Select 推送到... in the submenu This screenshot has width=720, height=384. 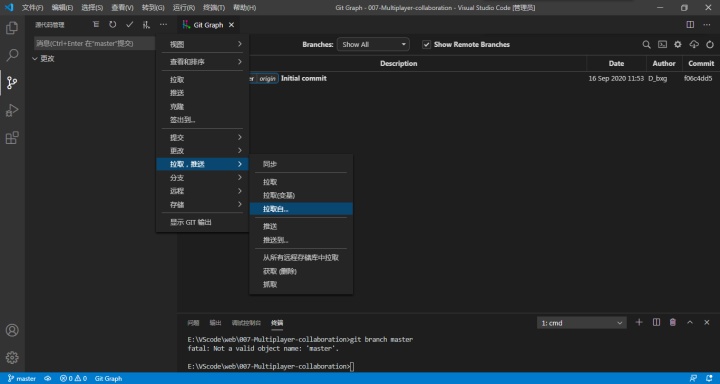pyautogui.click(x=301, y=240)
